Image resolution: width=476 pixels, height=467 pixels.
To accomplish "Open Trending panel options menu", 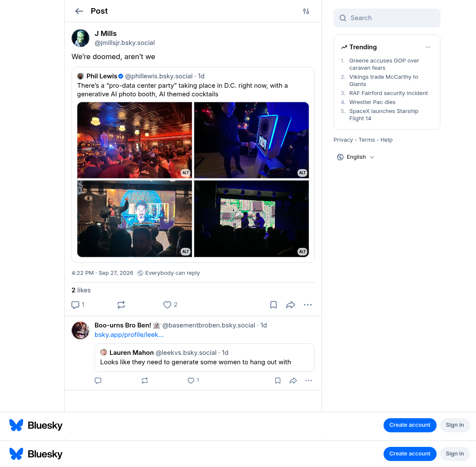I will 428,47.
